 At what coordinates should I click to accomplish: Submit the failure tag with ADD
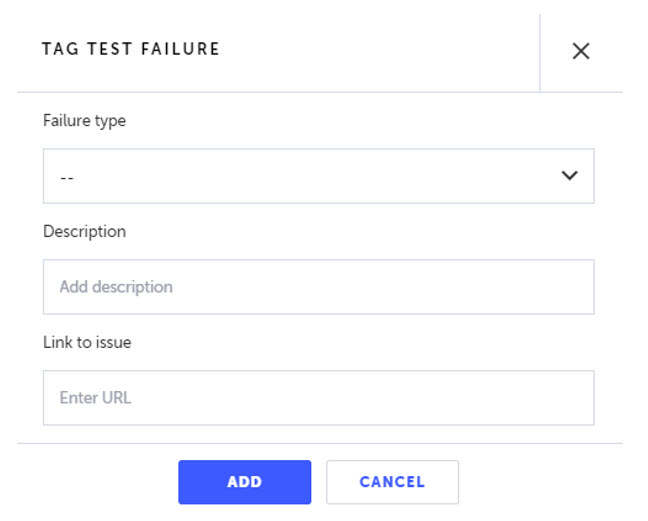click(244, 482)
